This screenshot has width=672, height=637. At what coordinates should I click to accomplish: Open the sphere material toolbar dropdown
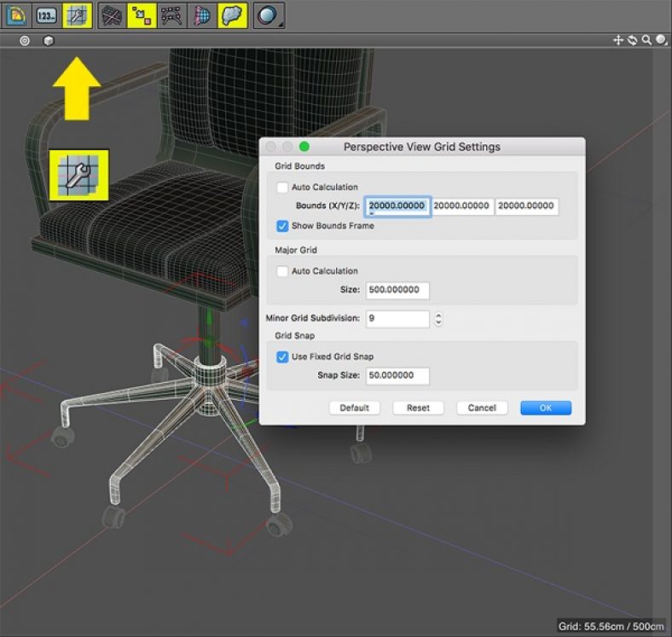click(x=269, y=16)
